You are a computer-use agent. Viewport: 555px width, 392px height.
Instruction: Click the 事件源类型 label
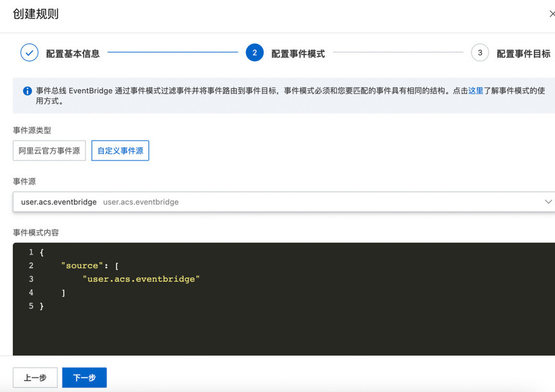click(32, 130)
